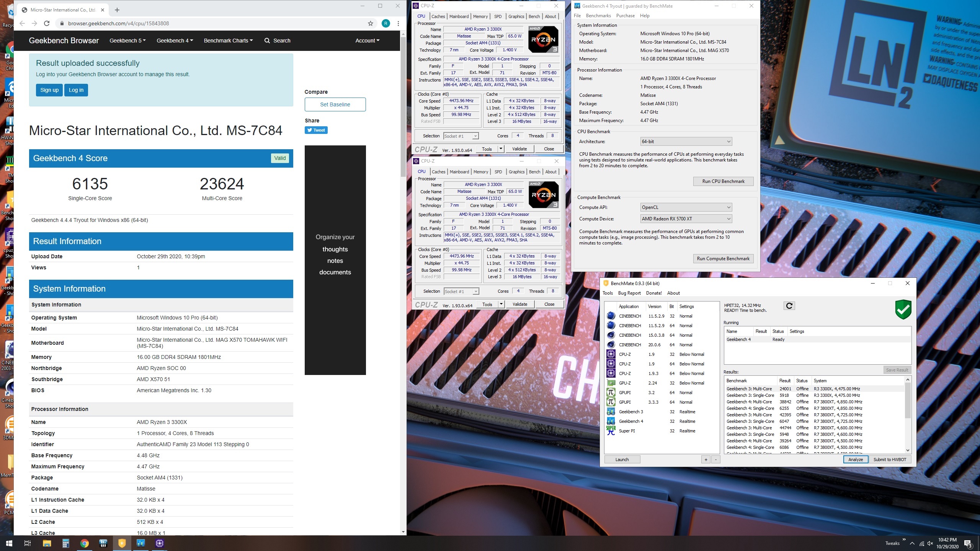The height and width of the screenshot is (551, 980).
Task: Open Benchmarks menu in Geekbench 4 window
Action: [598, 16]
